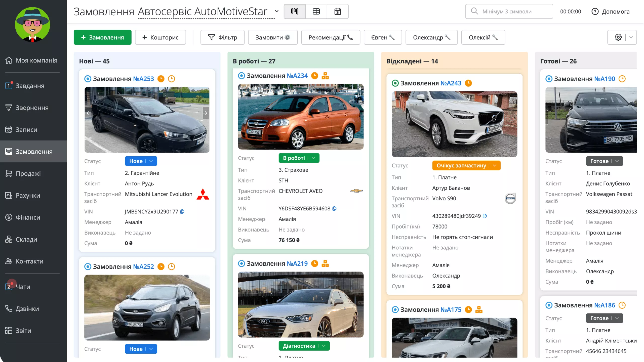The width and height of the screenshot is (644, 362).
Task: Copy VIN of order A253
Action: tap(182, 212)
